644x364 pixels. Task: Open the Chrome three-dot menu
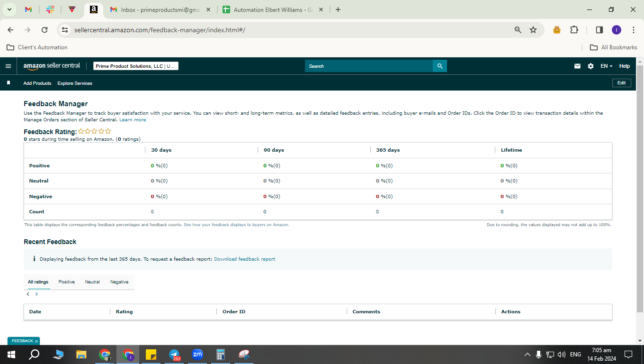point(634,30)
